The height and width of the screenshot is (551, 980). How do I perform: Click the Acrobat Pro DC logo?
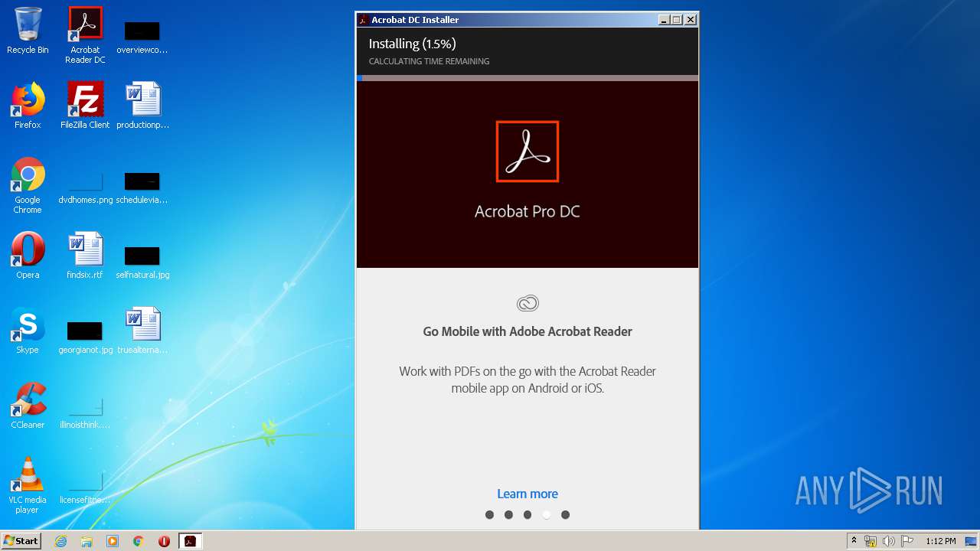528,152
